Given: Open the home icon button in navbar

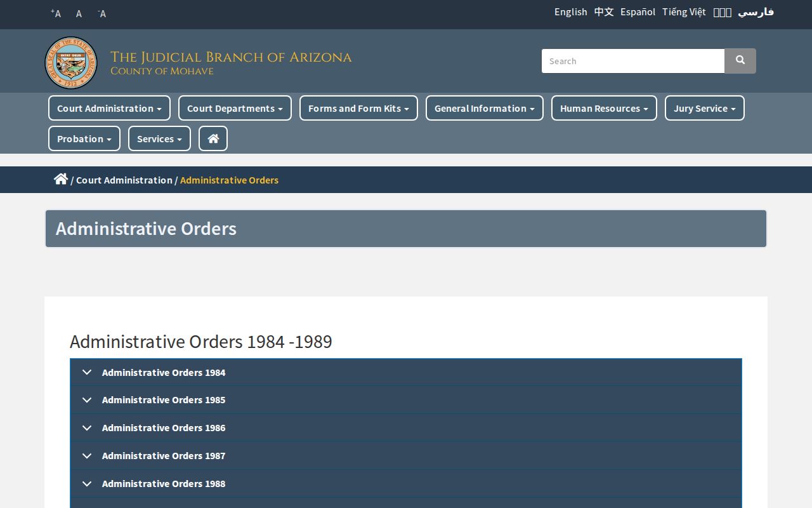Looking at the screenshot, I should click(x=213, y=138).
